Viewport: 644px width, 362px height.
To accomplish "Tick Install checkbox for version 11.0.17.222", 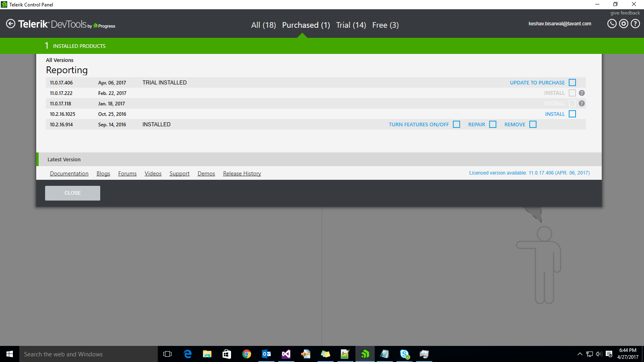I will pyautogui.click(x=572, y=93).
